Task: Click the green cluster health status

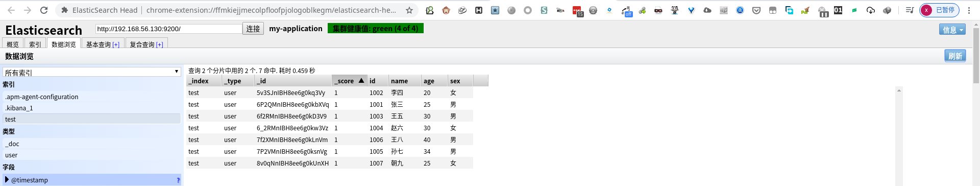Action: click(376, 29)
